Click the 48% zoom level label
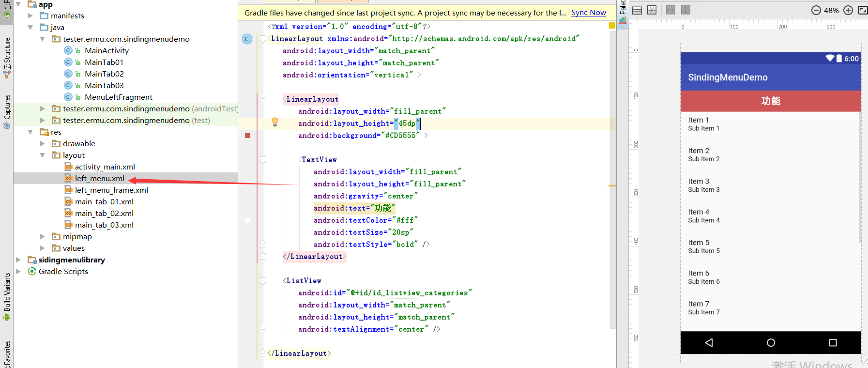The width and height of the screenshot is (868, 368). coord(831,10)
